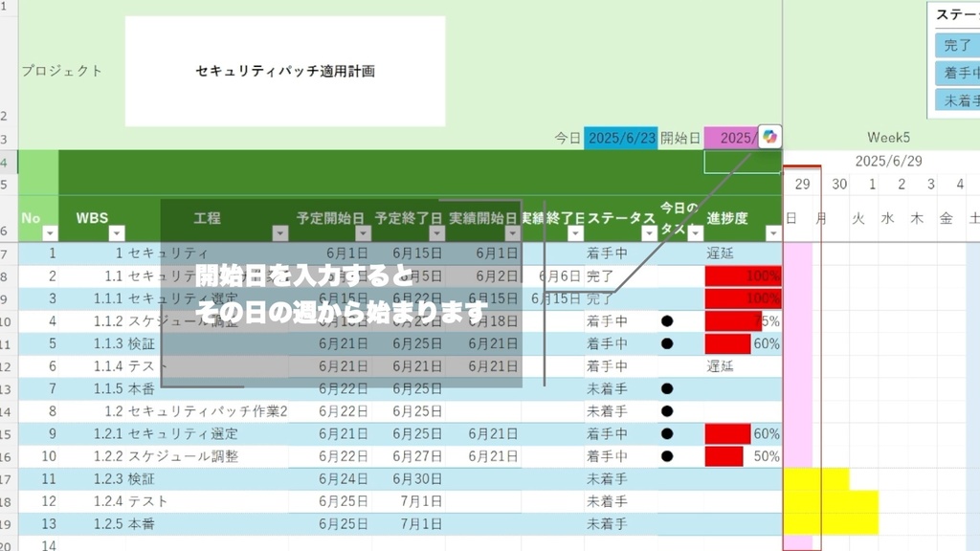
Task: Open the WBS column filter dropdown
Action: pos(117,232)
